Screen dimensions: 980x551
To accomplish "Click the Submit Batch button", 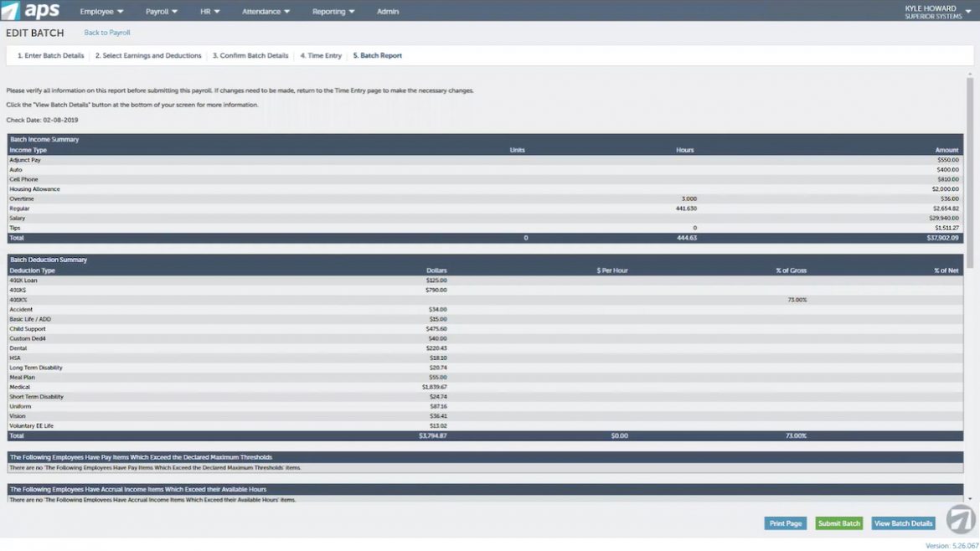I will (838, 523).
